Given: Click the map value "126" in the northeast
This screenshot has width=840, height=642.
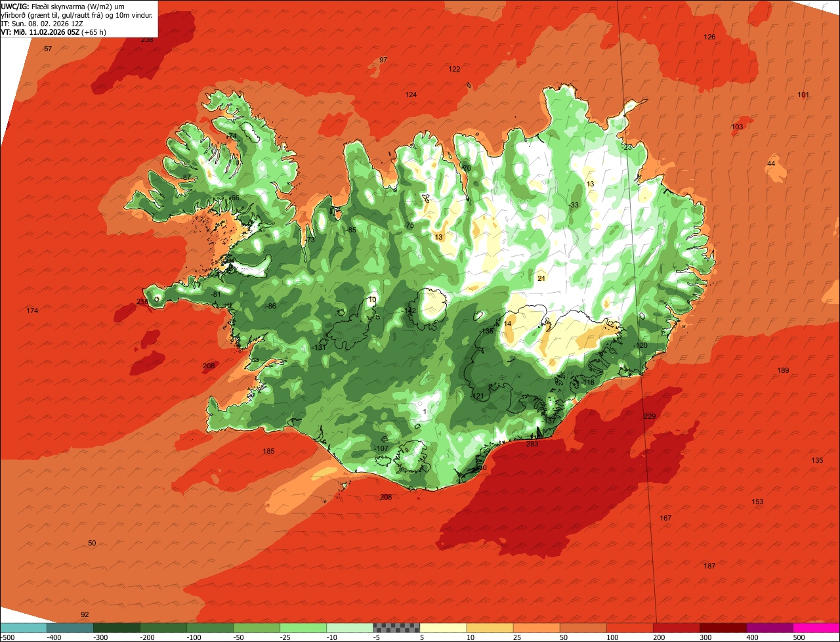Looking at the screenshot, I should [709, 37].
